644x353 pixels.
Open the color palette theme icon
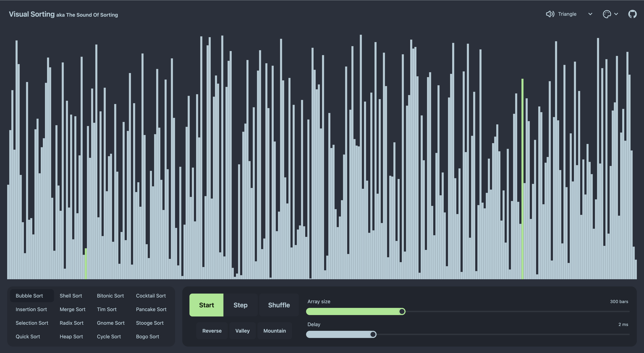607,14
